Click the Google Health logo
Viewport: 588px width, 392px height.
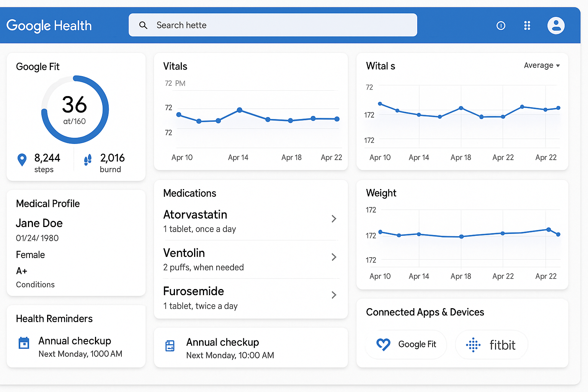[49, 25]
